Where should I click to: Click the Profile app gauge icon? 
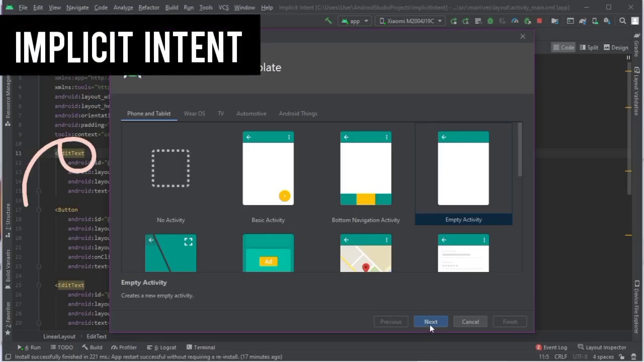point(515,21)
